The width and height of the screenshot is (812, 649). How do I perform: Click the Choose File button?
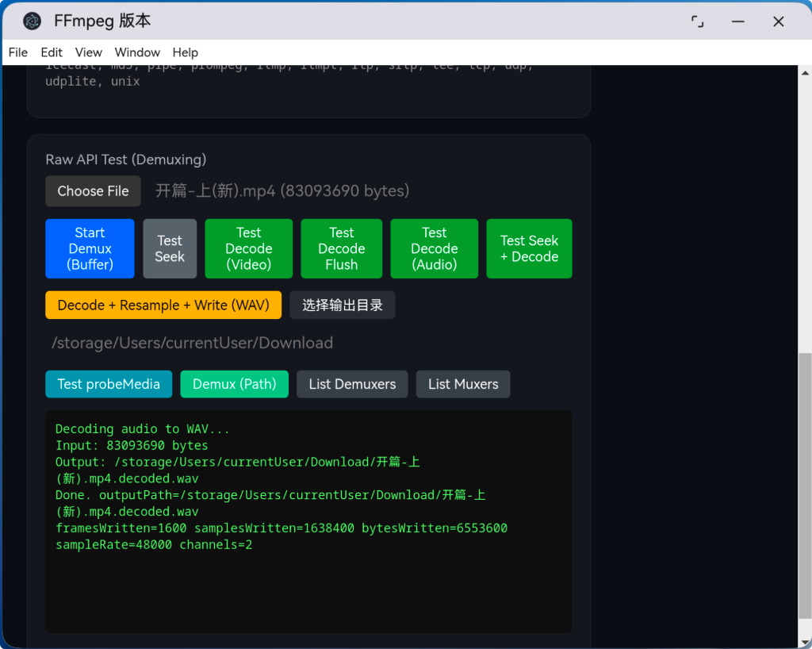[x=94, y=191]
